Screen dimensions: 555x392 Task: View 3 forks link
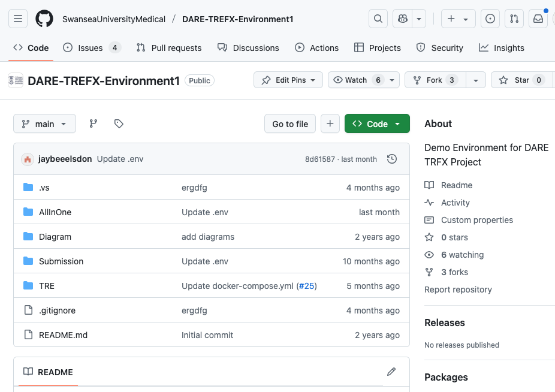point(447,272)
